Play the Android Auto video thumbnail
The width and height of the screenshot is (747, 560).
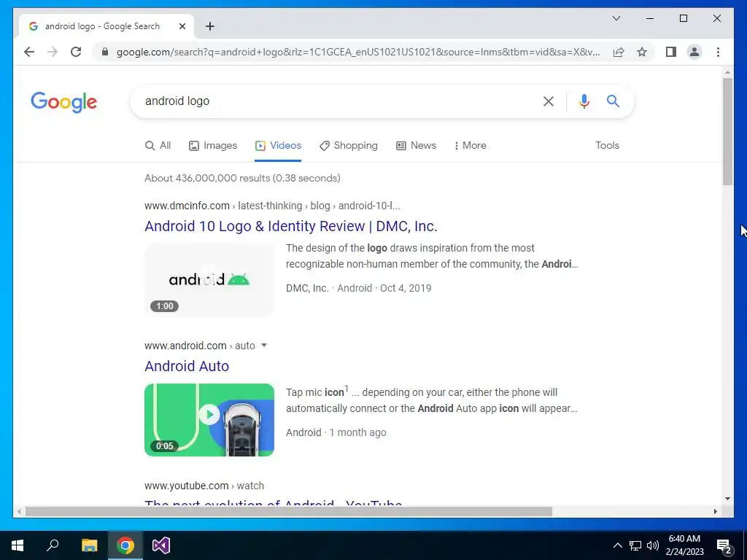[x=209, y=419]
